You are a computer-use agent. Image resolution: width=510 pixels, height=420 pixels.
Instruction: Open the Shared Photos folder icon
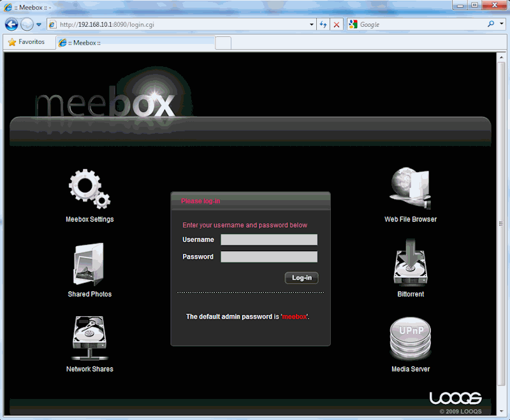click(89, 264)
